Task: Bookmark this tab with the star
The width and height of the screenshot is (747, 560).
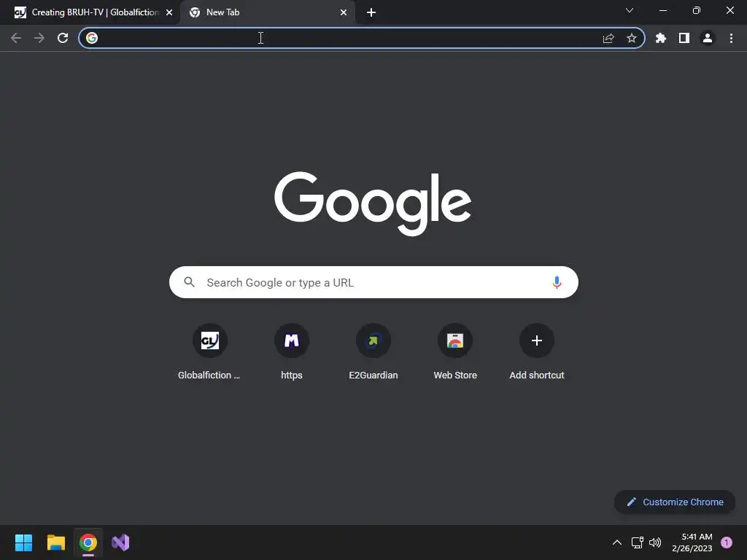Action: point(632,38)
